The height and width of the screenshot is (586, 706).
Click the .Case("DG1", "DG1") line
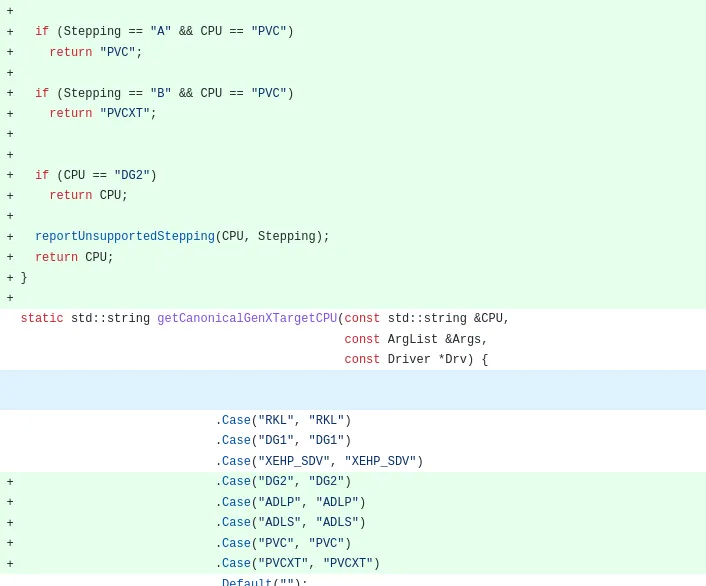pos(283,441)
